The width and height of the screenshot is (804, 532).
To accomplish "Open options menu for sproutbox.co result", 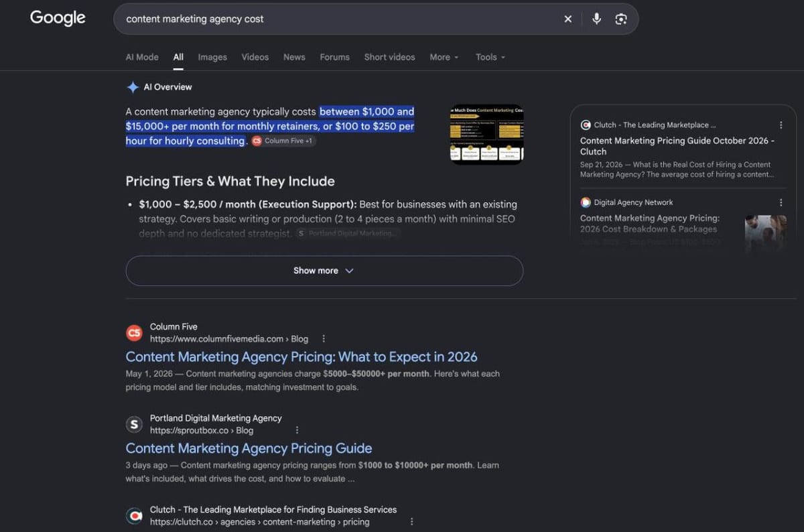I will [297, 430].
